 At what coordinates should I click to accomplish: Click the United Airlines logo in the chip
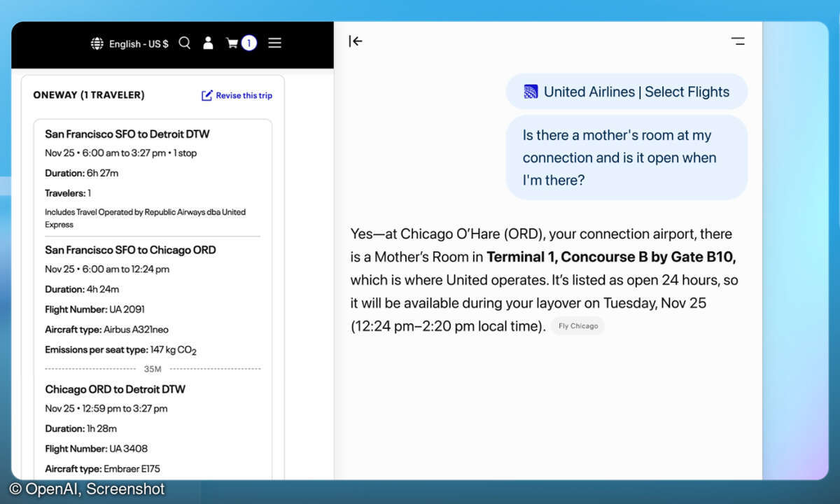[531, 92]
